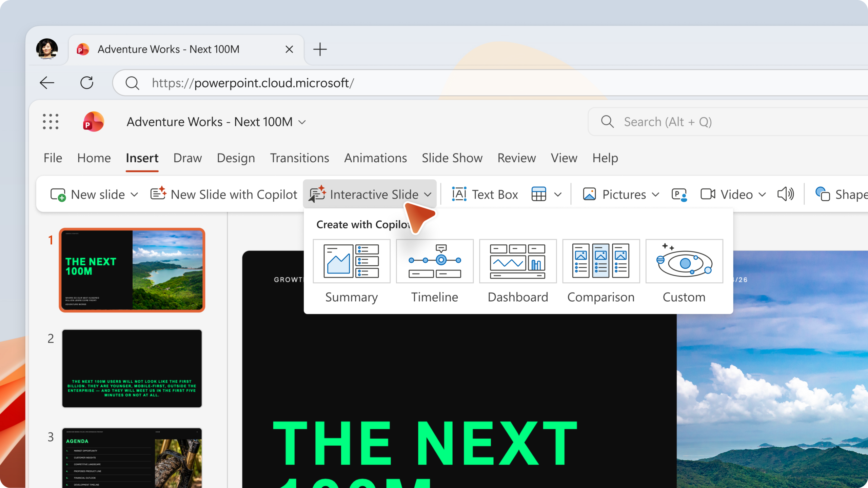
Task: Insert a Text Box
Action: click(x=485, y=195)
